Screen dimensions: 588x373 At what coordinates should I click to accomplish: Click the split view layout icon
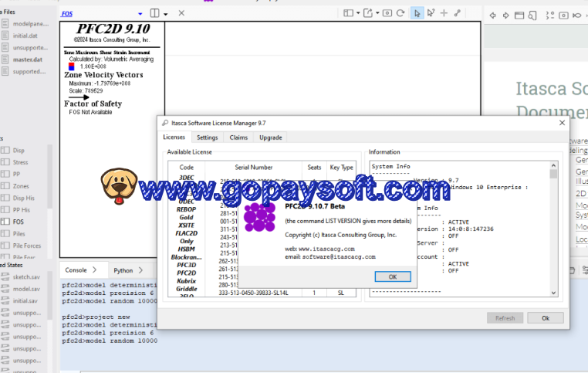pos(154,13)
